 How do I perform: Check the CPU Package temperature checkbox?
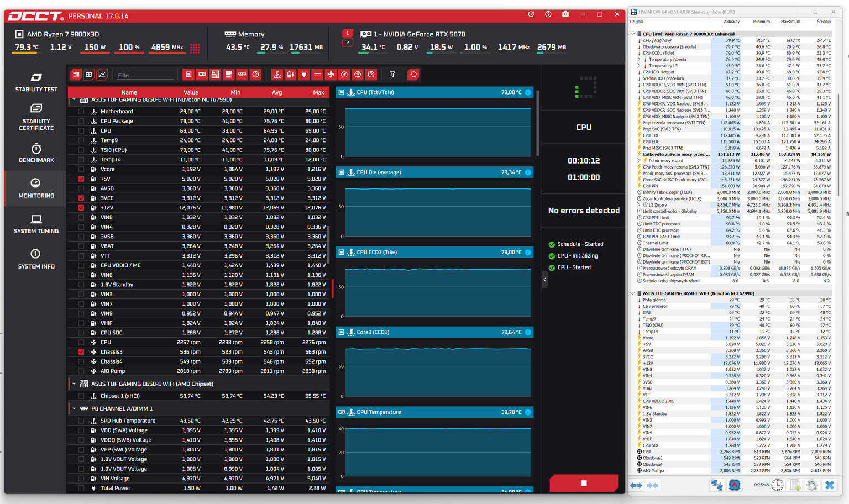(81, 121)
